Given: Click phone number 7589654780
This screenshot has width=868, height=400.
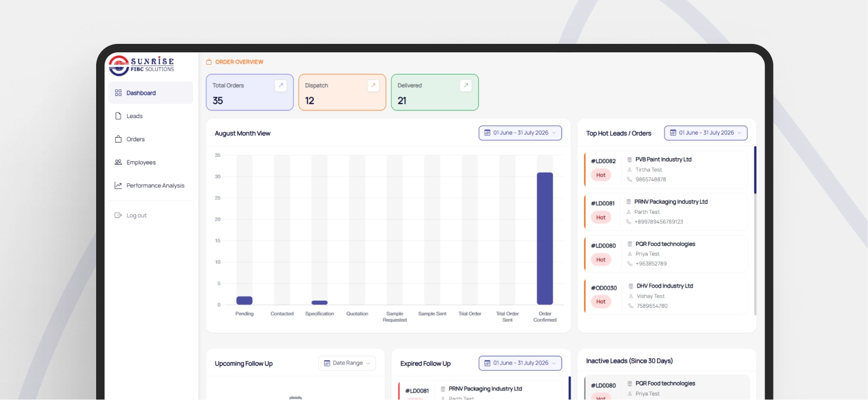Looking at the screenshot, I should point(652,306).
